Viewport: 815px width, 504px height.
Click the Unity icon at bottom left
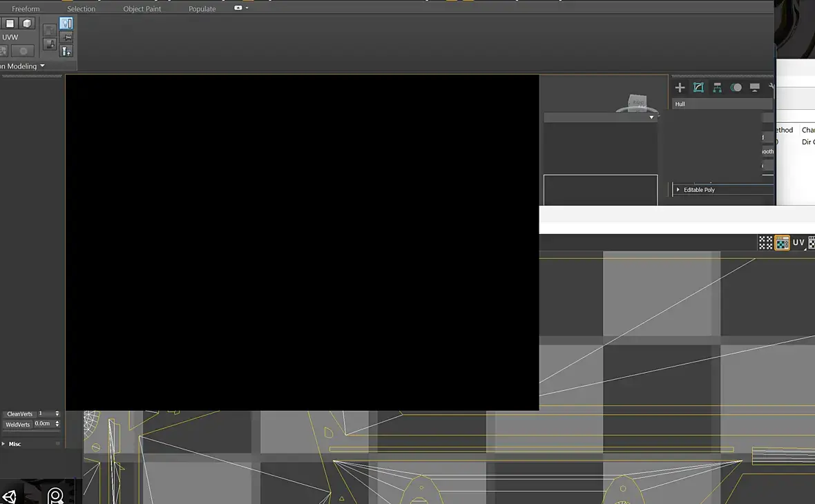point(10,496)
